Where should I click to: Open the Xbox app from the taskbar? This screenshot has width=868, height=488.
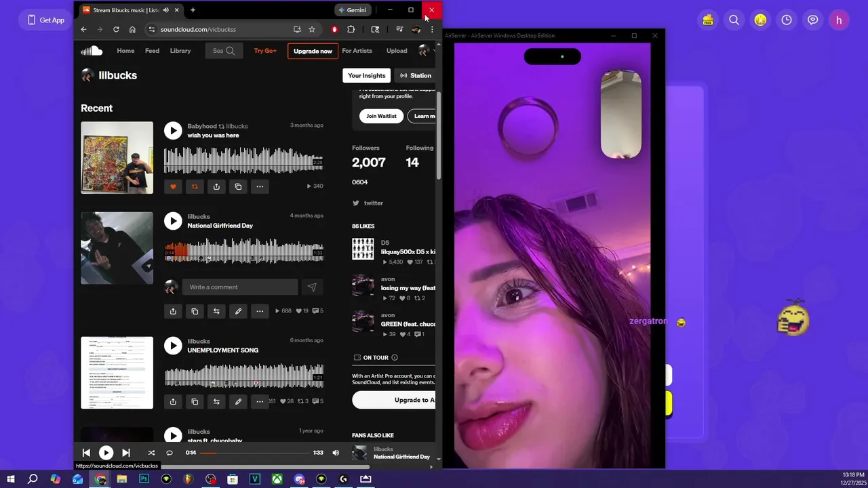point(277,479)
